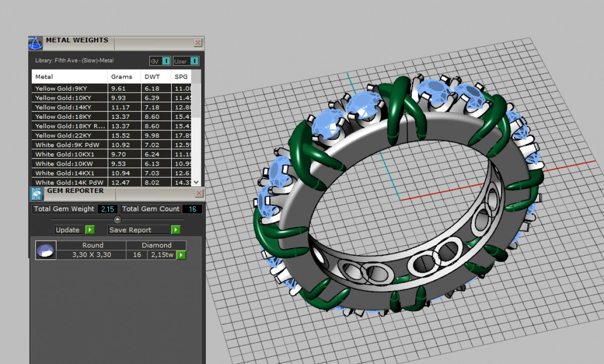Click the round diamond gem thumbnail

tap(45, 250)
